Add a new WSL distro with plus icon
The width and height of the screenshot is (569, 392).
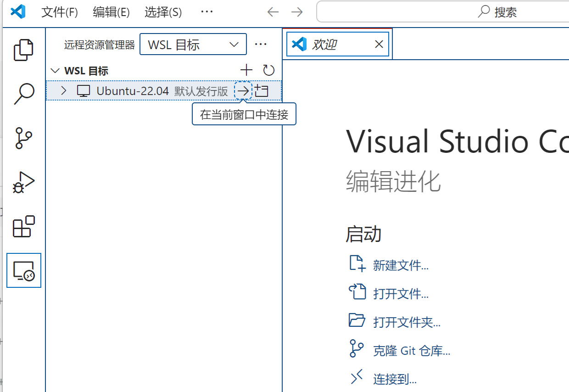(246, 70)
